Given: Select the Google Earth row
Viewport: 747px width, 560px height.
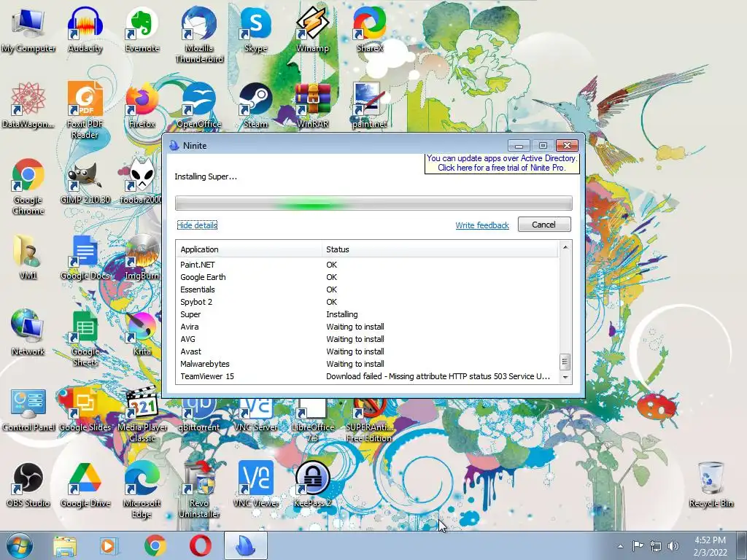Looking at the screenshot, I should point(368,277).
